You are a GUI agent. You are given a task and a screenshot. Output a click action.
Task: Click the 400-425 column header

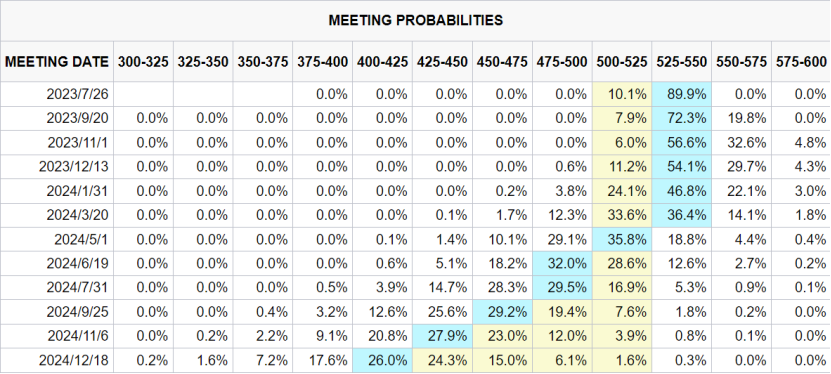coord(382,62)
